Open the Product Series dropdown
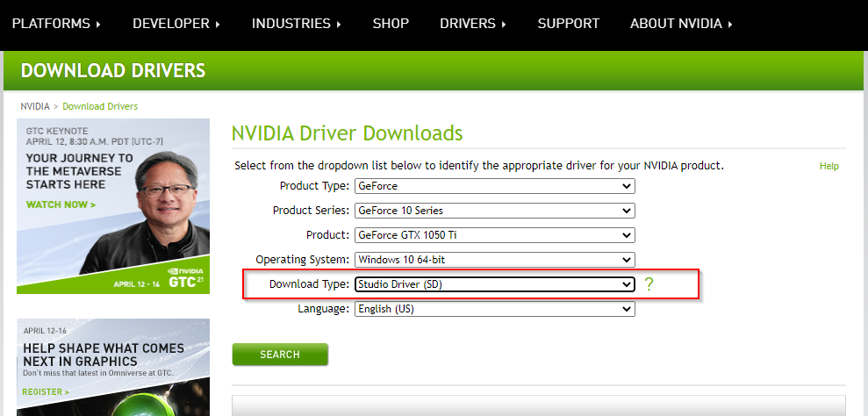This screenshot has width=868, height=416. (495, 211)
